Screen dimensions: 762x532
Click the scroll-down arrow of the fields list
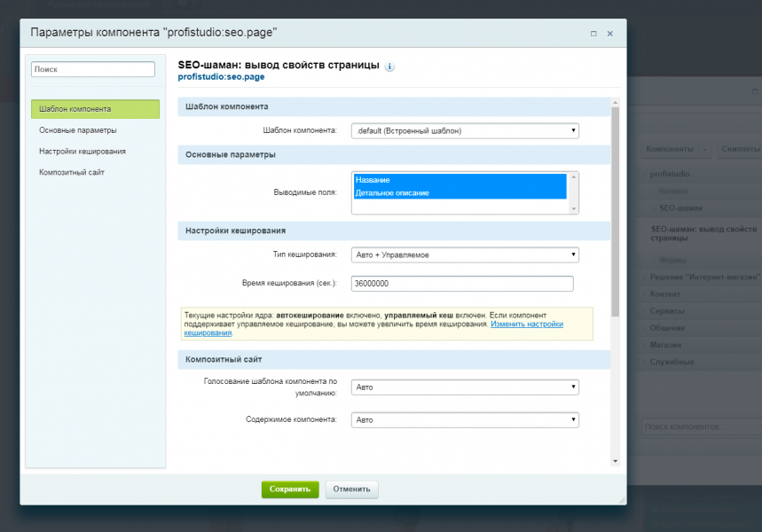point(573,209)
